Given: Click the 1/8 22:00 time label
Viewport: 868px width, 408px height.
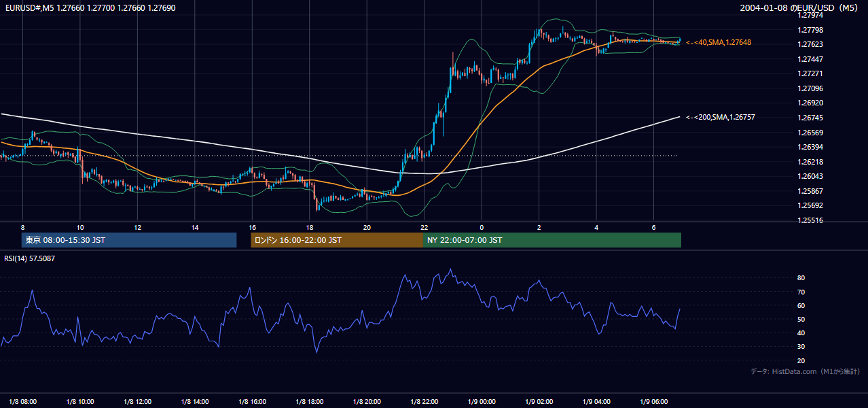Looking at the screenshot, I should coord(424,402).
